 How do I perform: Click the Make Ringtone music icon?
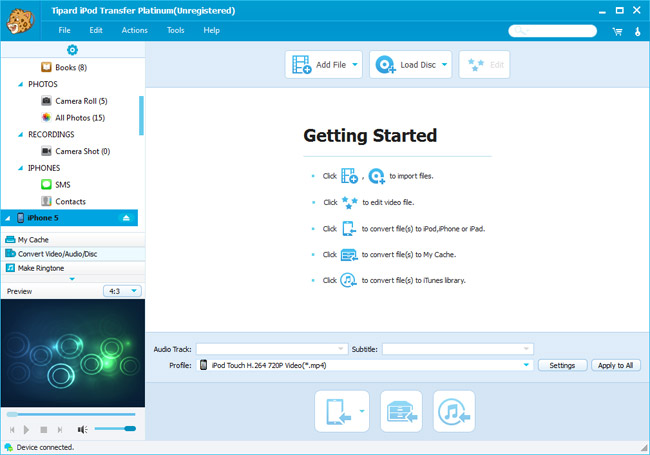[10, 268]
